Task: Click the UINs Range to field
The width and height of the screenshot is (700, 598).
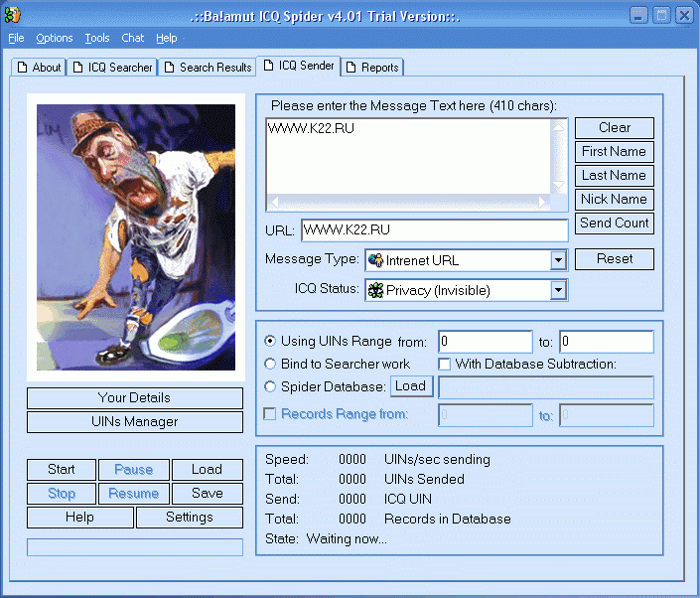Action: (607, 342)
